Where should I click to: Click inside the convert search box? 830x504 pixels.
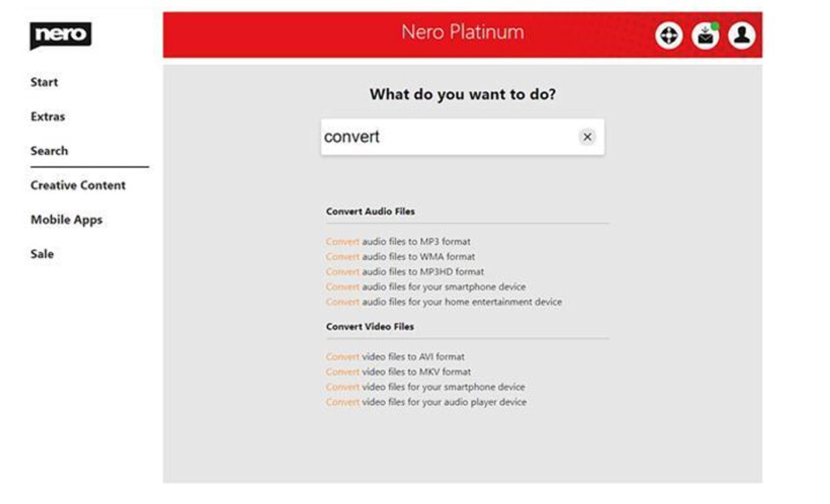448,137
